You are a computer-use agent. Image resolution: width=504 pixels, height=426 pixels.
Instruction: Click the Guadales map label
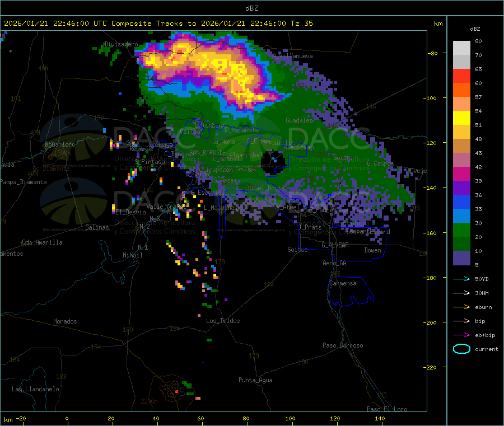tap(299, 120)
